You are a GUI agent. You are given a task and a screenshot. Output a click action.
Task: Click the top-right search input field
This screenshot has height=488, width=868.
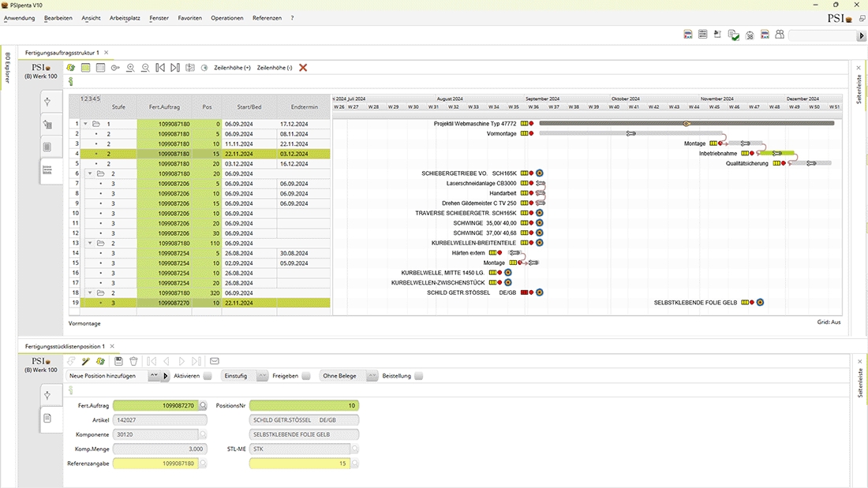(822, 35)
